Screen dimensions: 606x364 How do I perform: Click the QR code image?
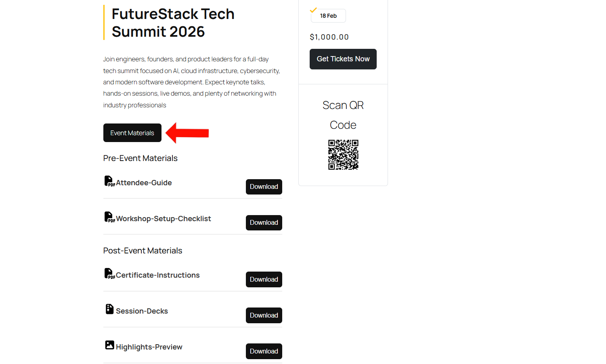pyautogui.click(x=343, y=155)
